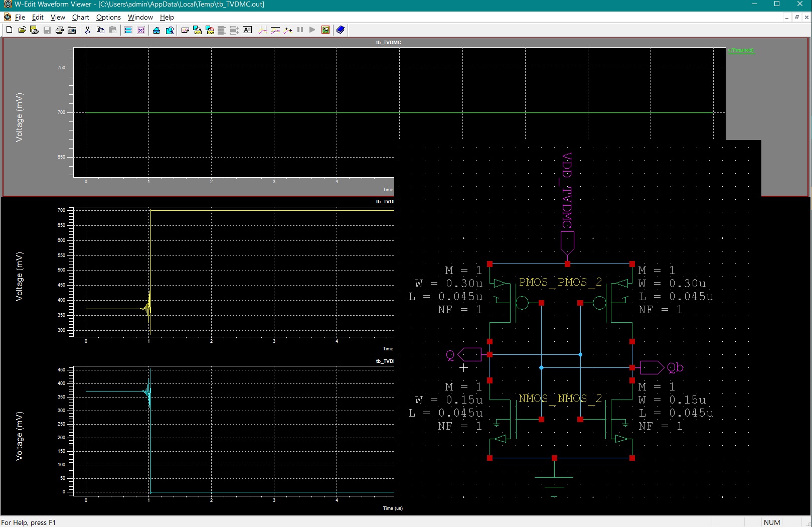
Task: Open the File menu
Action: [20, 17]
